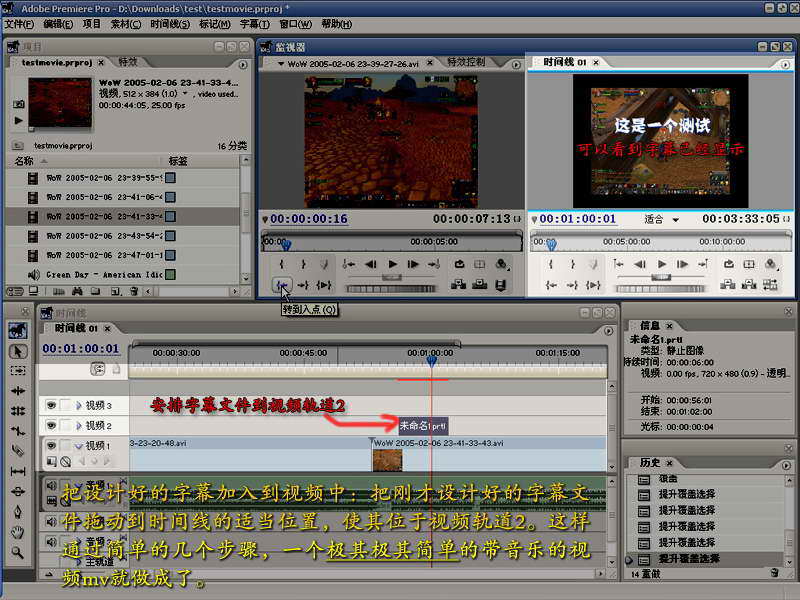Screen dimensions: 800x600
Task: Select the Rolling Edit tool
Action: [18, 411]
